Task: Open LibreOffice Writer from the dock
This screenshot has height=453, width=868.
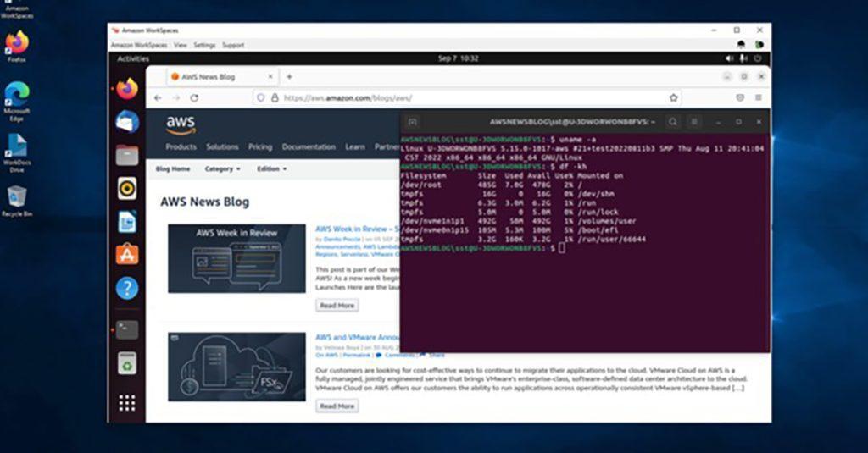Action: point(127,222)
